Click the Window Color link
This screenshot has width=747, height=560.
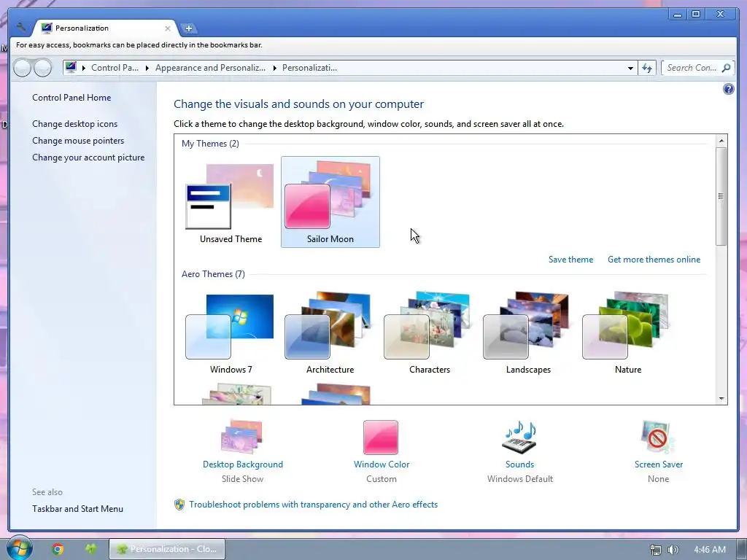(x=381, y=464)
